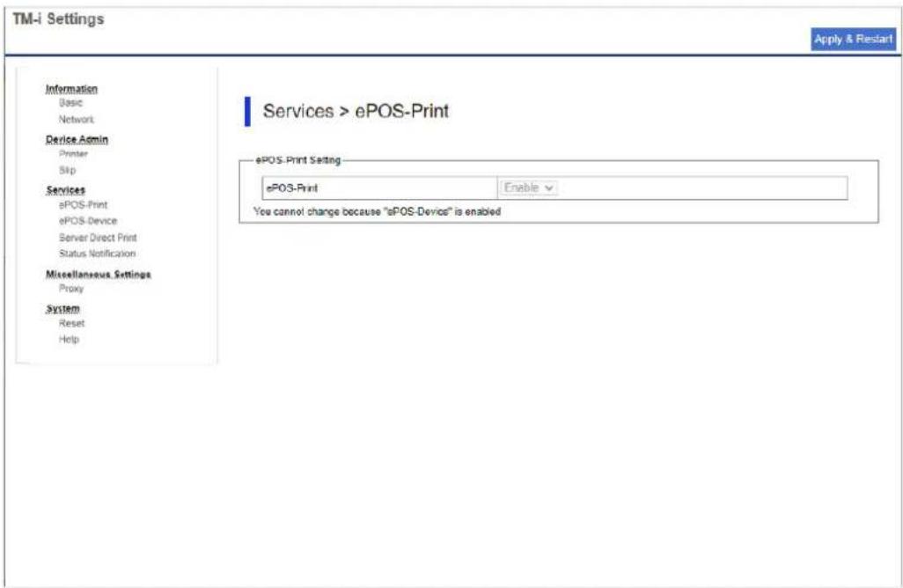The width and height of the screenshot is (903, 588).
Task: Click the Services section heading
Action: click(x=65, y=190)
